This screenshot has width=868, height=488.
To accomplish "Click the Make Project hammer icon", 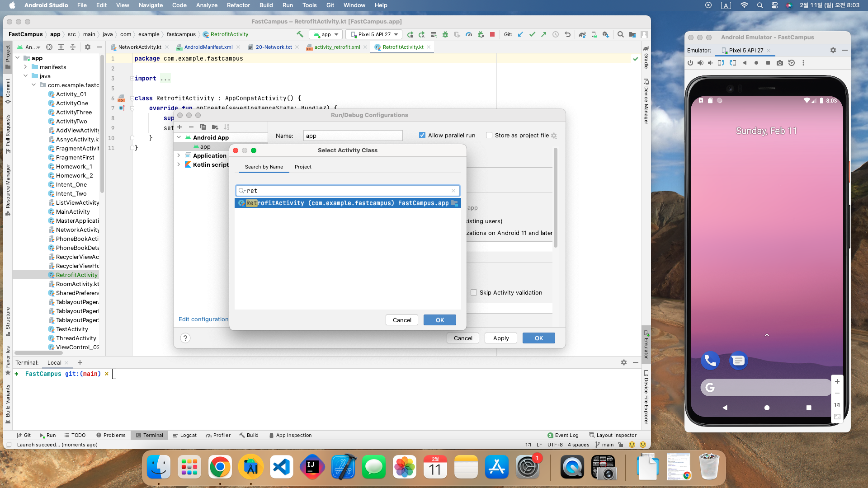I will coord(300,34).
